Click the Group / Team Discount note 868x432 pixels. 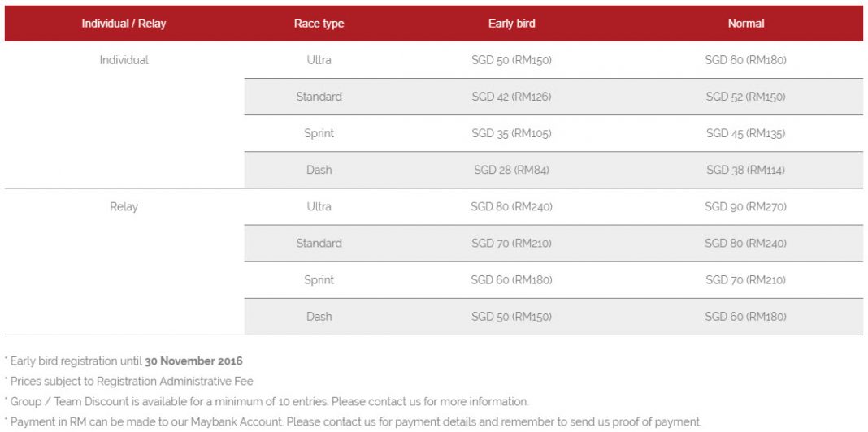click(267, 402)
